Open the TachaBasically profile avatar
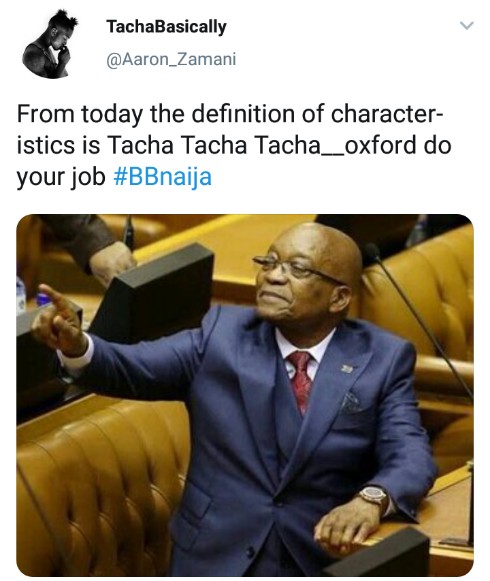Viewport: 490px width, 581px height. pyautogui.click(x=50, y=44)
